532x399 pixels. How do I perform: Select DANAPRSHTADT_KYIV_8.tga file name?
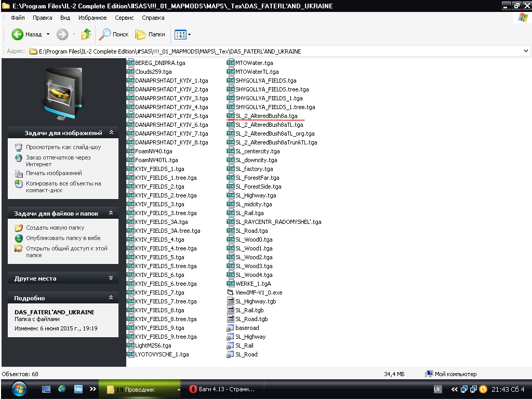[171, 142]
